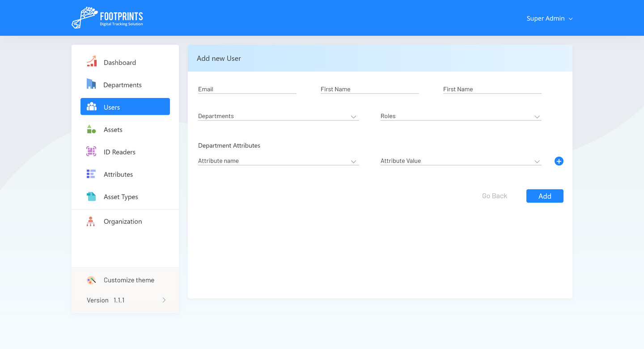Click the Customize theme palette icon

pyautogui.click(x=91, y=280)
